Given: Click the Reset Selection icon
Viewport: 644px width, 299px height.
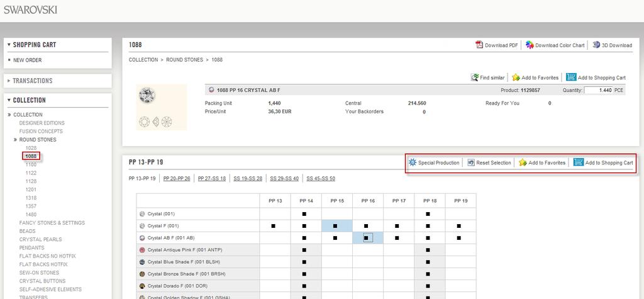Looking at the screenshot, I should click(471, 162).
